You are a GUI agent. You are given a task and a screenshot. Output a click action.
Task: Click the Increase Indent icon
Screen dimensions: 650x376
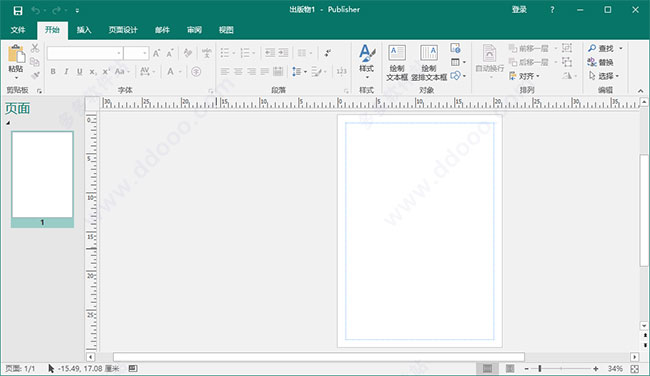point(283,53)
